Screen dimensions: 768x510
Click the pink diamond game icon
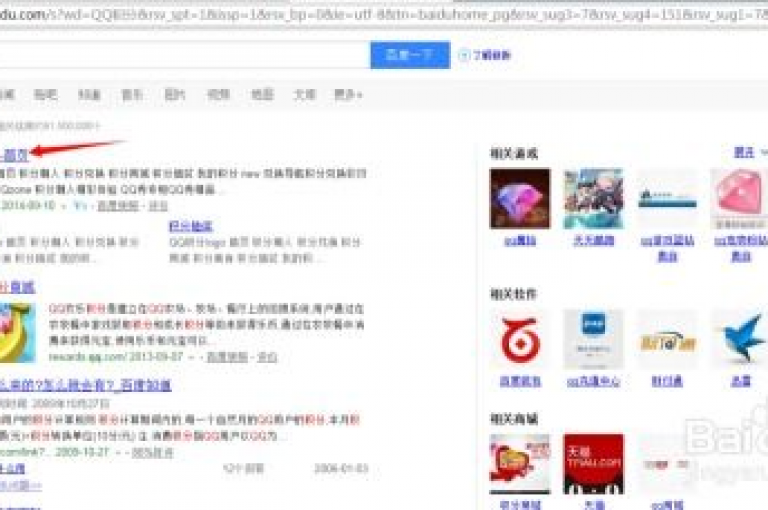(739, 198)
